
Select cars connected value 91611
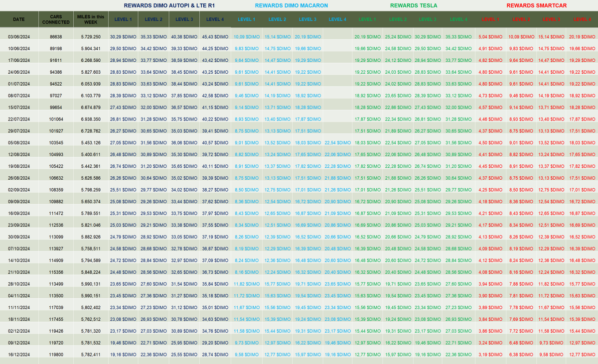tap(56, 60)
